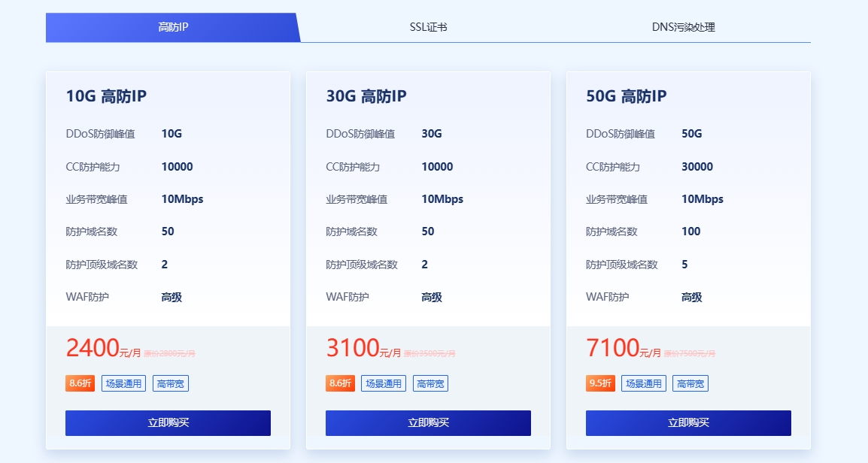Select 高带宽 tag on 30G plan

point(431,383)
